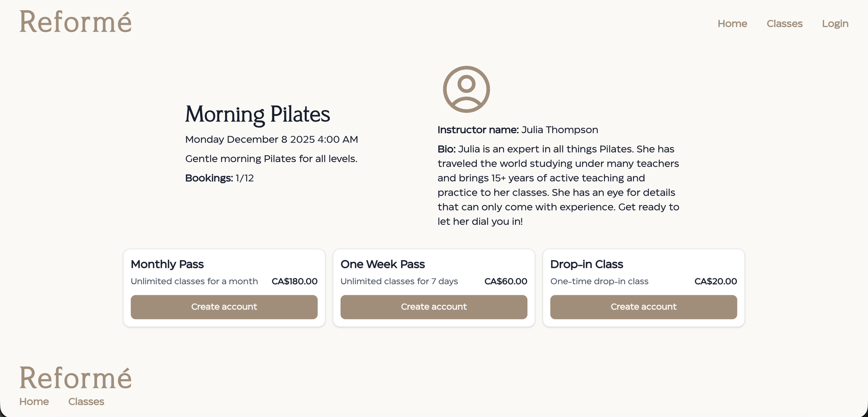Go to Classes in the top navigation
The height and width of the screenshot is (417, 868).
pyautogui.click(x=784, y=24)
